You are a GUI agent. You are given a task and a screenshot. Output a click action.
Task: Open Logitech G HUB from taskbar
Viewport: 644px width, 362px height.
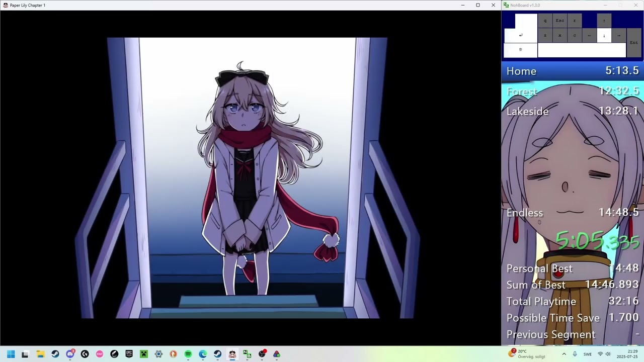click(x=85, y=354)
